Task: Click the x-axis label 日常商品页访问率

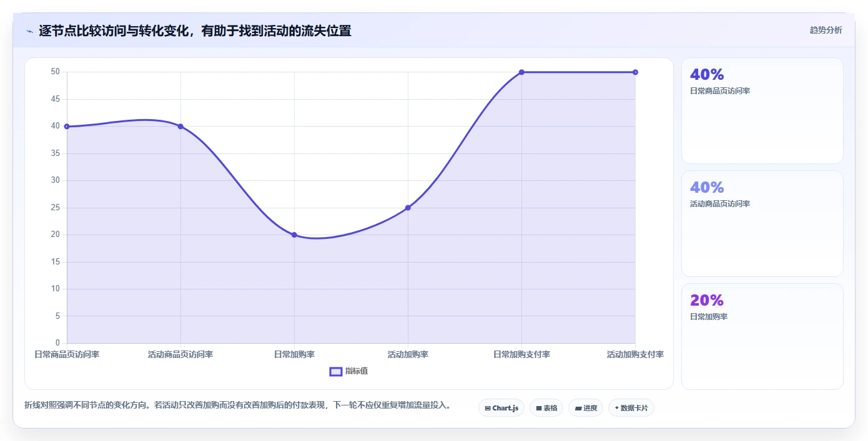Action: click(67, 354)
